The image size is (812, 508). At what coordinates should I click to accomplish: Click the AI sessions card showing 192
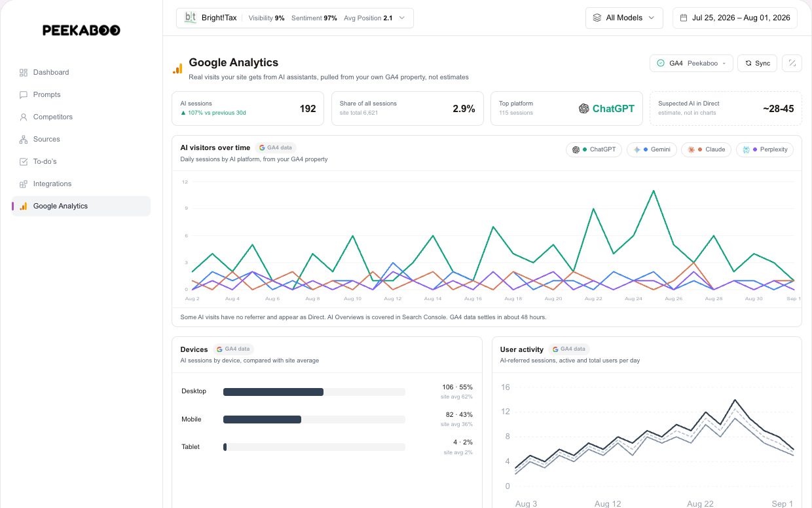coord(248,108)
